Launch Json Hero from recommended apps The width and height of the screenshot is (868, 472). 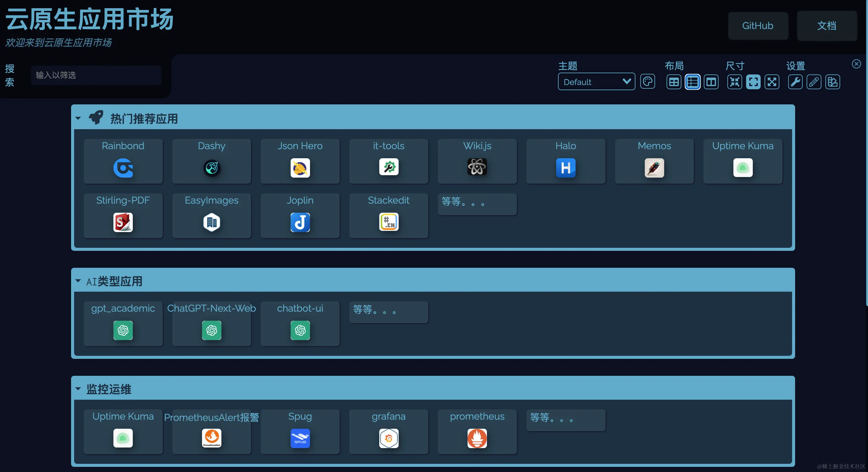[x=300, y=161]
